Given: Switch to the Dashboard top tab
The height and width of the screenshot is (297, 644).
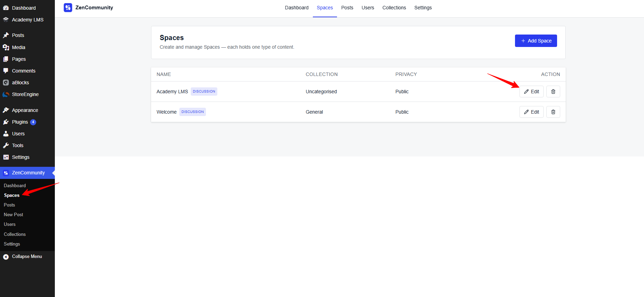Looking at the screenshot, I should (297, 8).
